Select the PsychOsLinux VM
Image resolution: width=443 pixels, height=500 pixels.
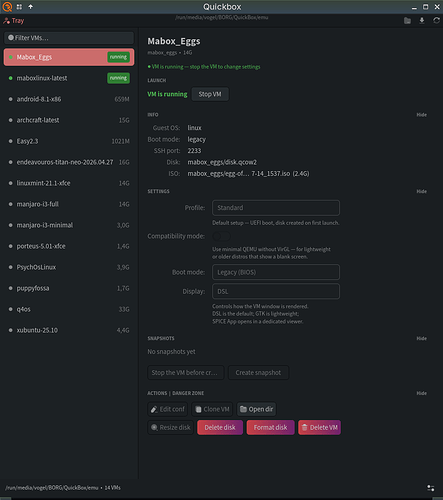(x=69, y=267)
